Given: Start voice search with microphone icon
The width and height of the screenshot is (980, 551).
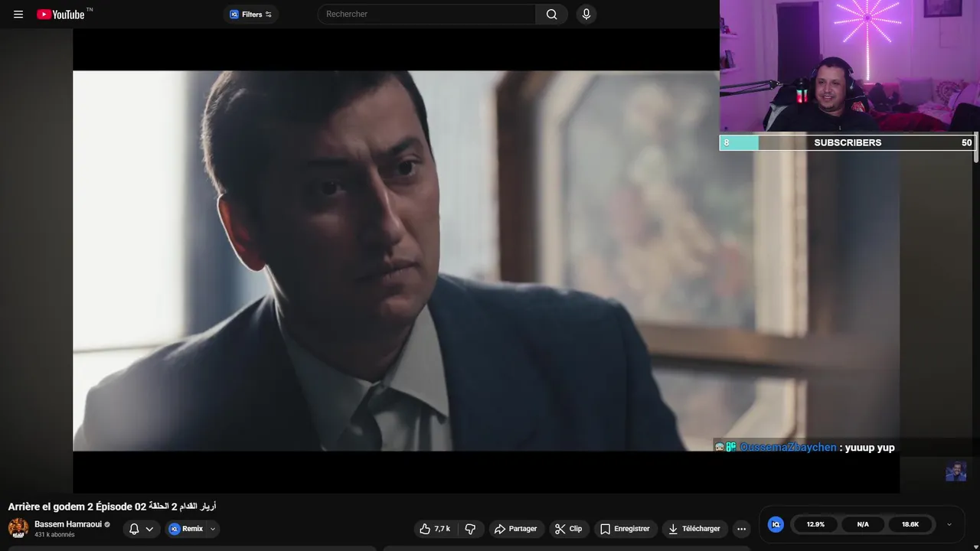Looking at the screenshot, I should tap(586, 14).
